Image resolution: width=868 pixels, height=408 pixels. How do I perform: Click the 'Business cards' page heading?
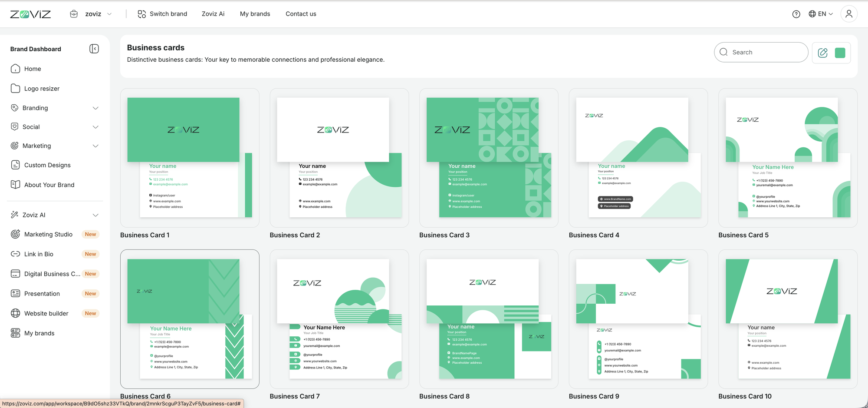pyautogui.click(x=156, y=48)
